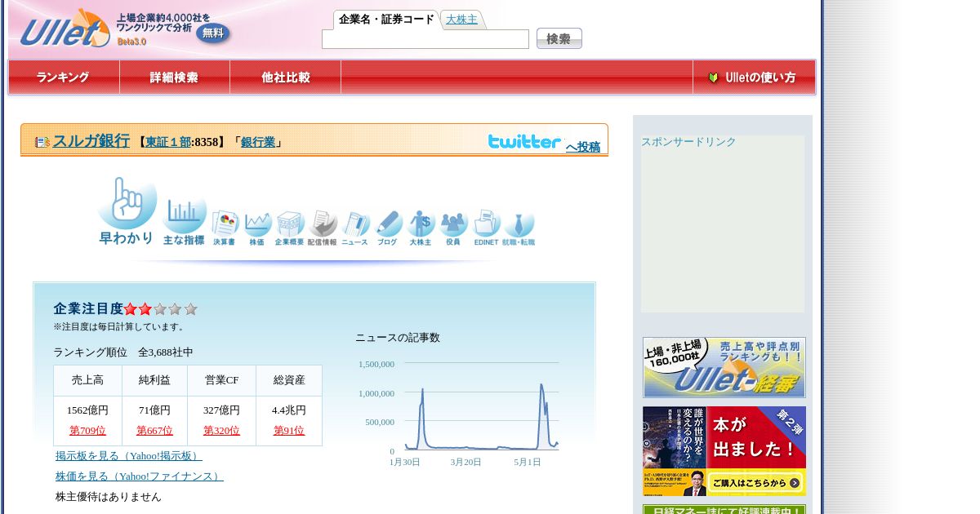Click the 企業注目度 star rating
980x514 pixels.
[x=161, y=309]
